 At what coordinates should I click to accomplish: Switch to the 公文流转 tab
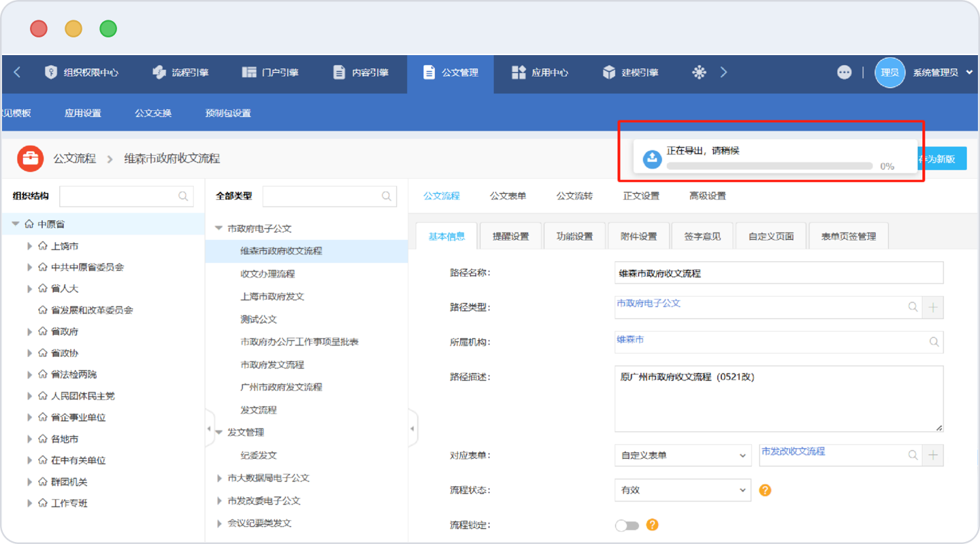point(574,196)
